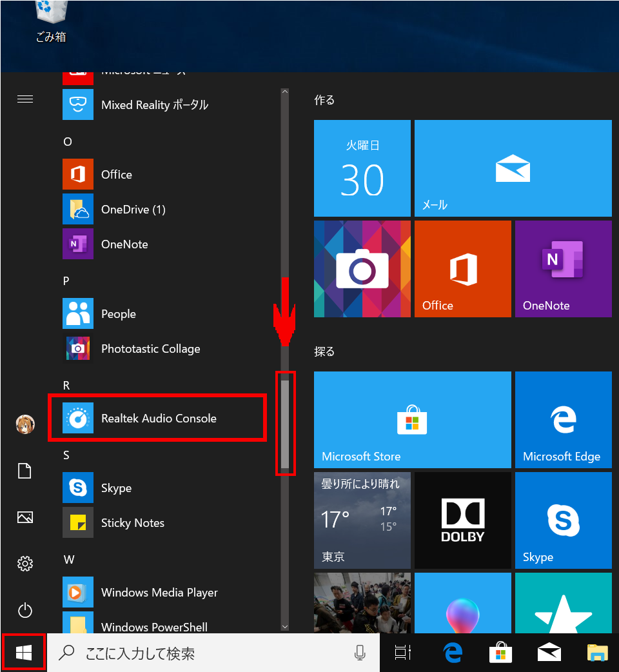Open the Paint 3D tile
The image size is (619, 672).
(x=463, y=603)
